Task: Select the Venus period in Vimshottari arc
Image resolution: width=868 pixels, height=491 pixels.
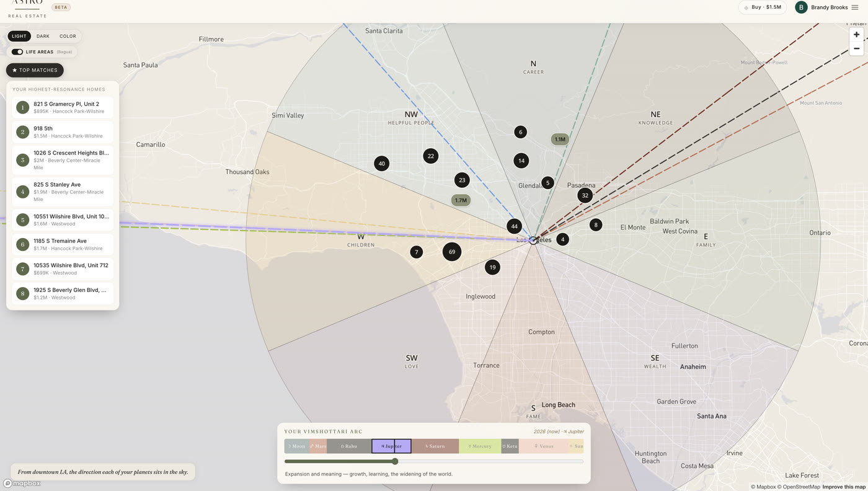Action: [x=544, y=446]
